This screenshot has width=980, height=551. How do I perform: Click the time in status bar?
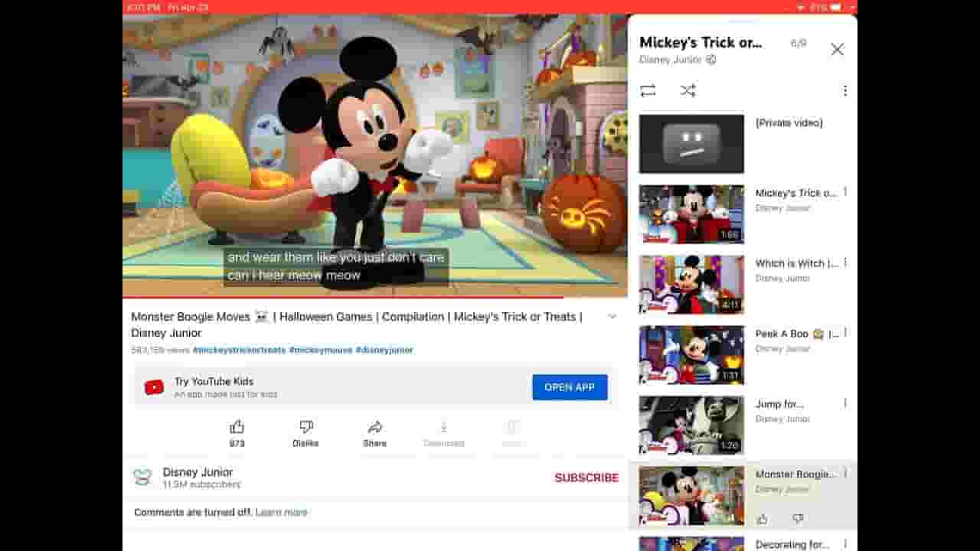[144, 7]
